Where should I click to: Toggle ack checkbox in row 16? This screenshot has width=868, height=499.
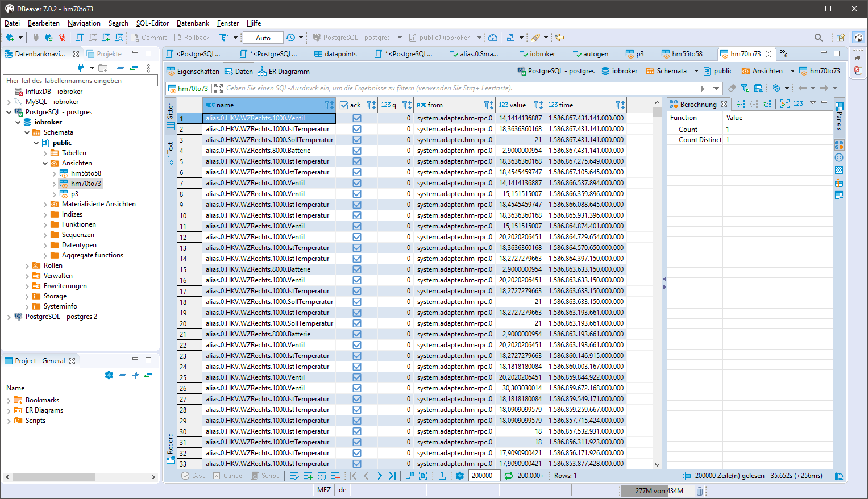(357, 280)
